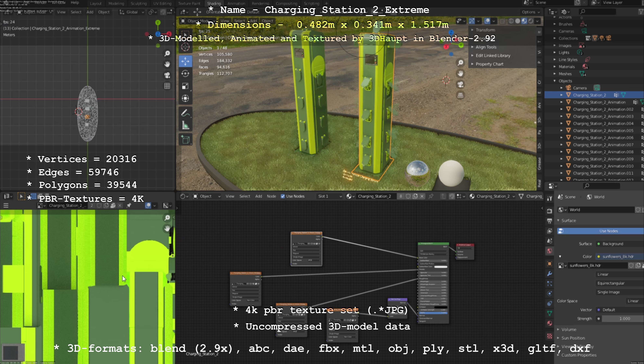644x364 pixels.
Task: Toggle the Use Nodes checkbox
Action: pyautogui.click(x=283, y=196)
